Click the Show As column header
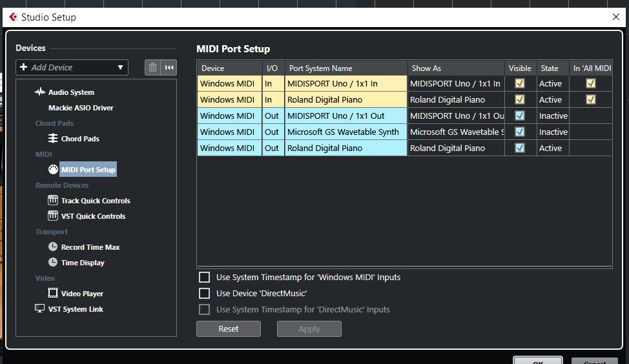629x364 pixels. pos(456,68)
